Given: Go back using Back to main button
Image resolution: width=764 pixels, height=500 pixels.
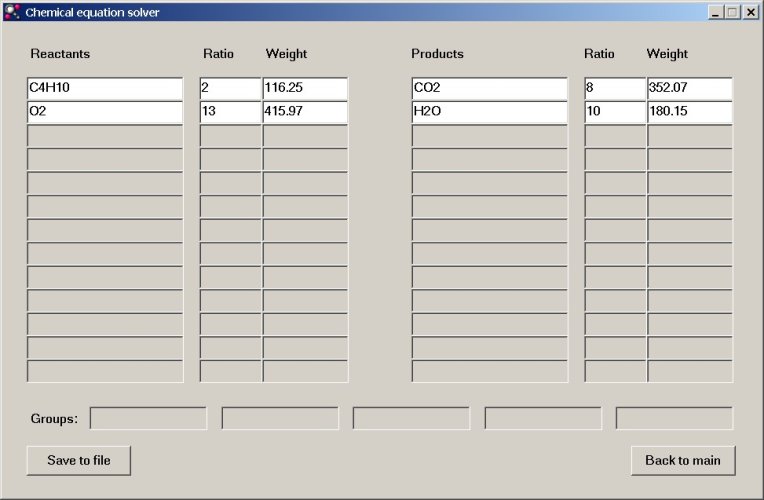Looking at the screenshot, I should click(x=683, y=460).
